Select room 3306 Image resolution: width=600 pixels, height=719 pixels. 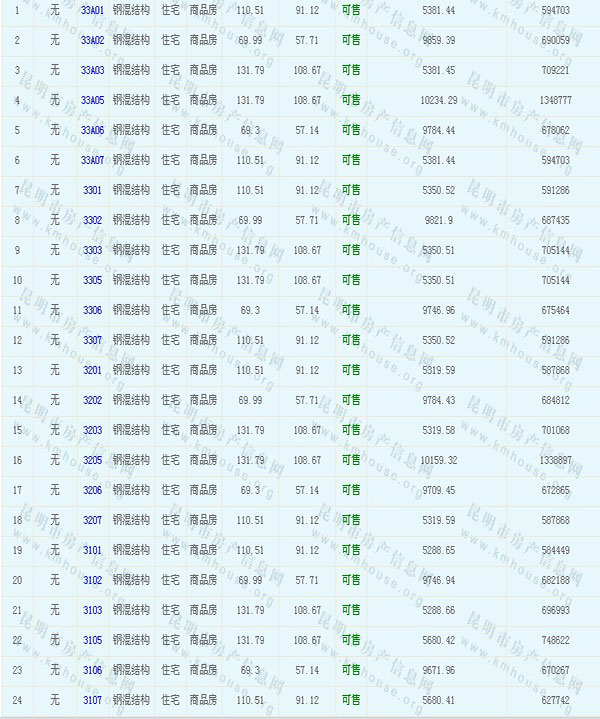[92, 310]
